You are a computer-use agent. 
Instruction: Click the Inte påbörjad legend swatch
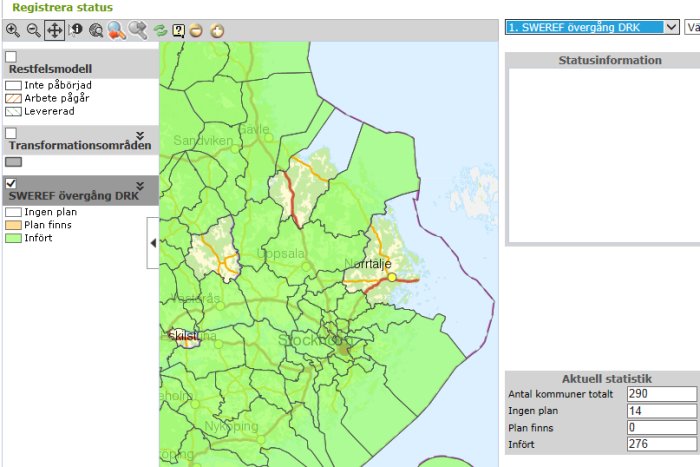(x=13, y=85)
